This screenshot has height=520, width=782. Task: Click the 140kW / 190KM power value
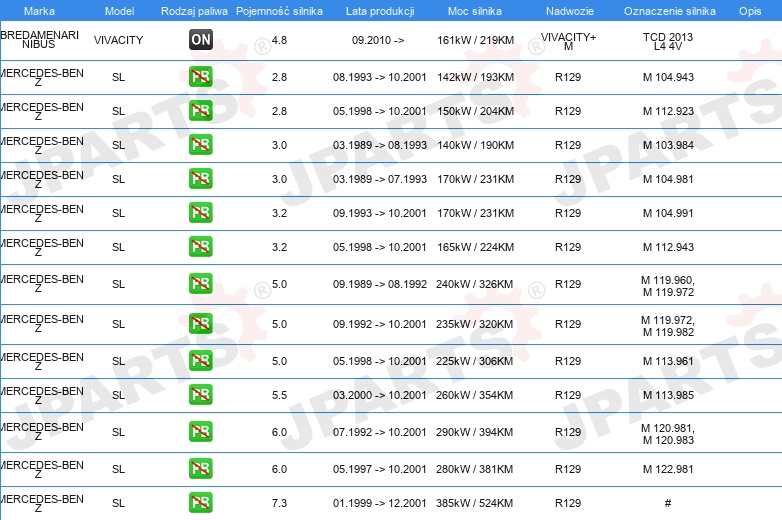(475, 145)
